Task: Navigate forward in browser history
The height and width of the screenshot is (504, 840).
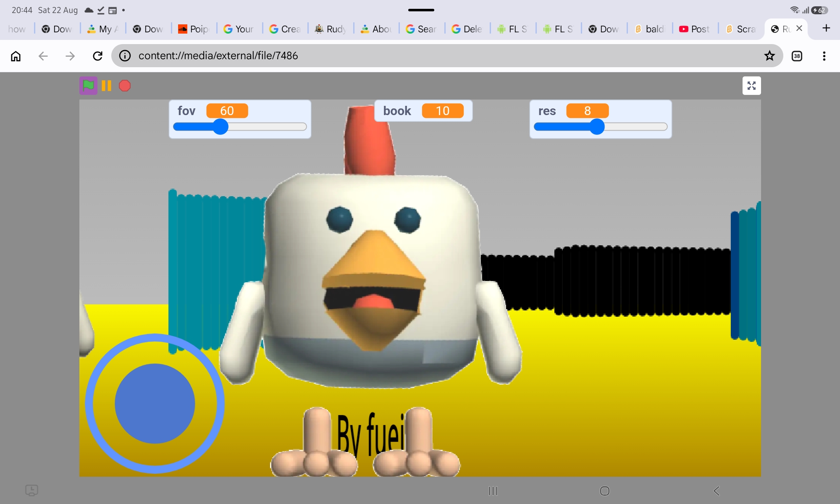Action: tap(70, 56)
